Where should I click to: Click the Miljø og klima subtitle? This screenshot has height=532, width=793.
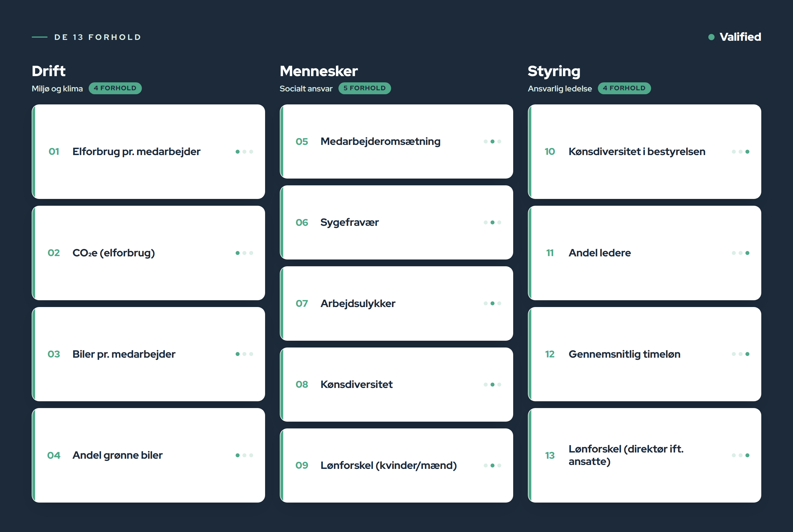click(57, 89)
